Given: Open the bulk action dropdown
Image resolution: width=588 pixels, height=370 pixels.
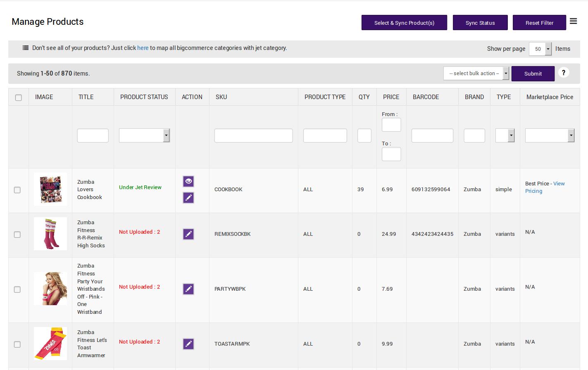Looking at the screenshot, I should click(x=476, y=73).
